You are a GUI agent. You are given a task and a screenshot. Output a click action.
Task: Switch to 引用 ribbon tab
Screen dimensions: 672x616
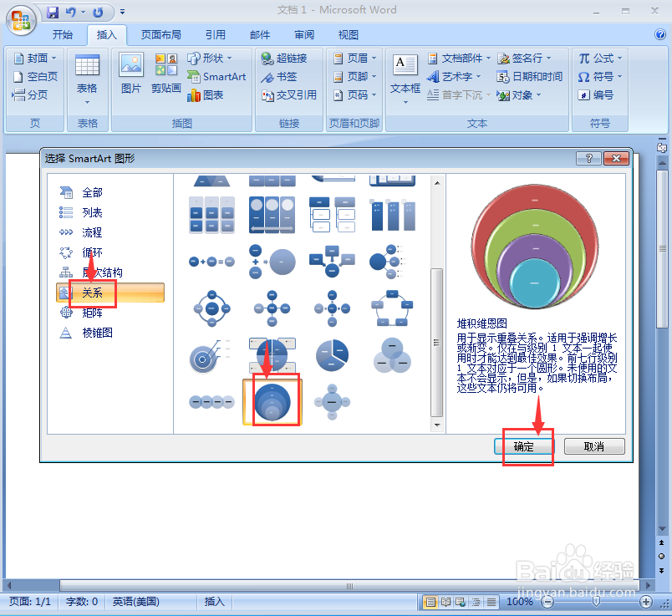pyautogui.click(x=215, y=35)
